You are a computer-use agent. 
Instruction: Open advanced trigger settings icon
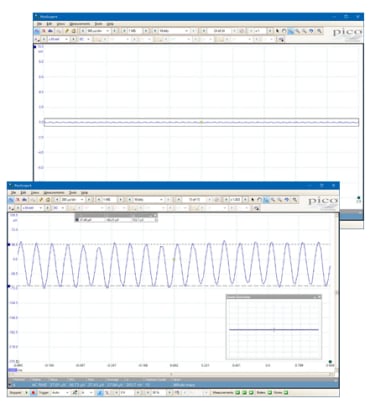74,393
